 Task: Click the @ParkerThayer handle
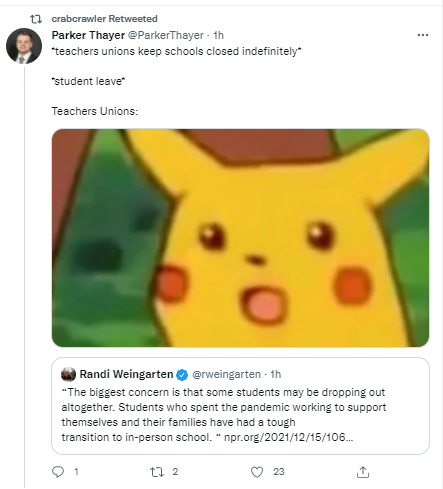pyautogui.click(x=166, y=35)
